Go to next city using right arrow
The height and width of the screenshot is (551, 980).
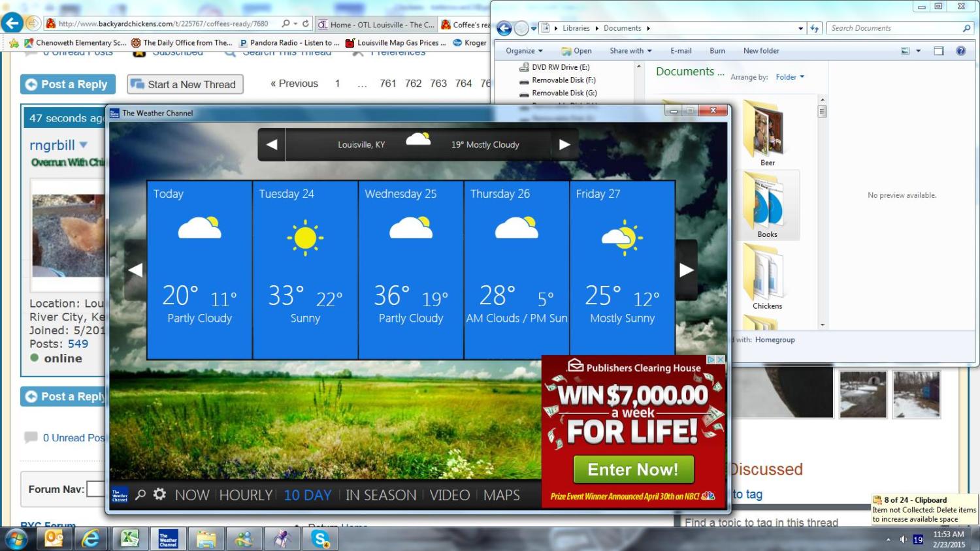pyautogui.click(x=564, y=145)
